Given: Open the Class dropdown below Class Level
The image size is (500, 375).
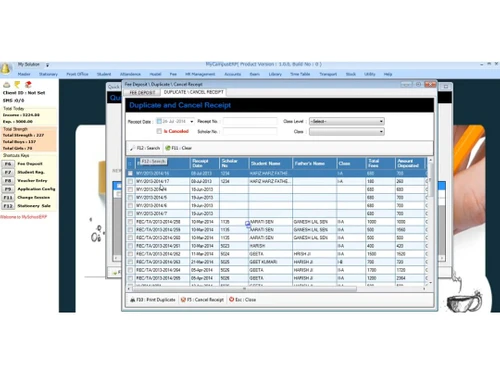Looking at the screenshot, I should (x=347, y=132).
